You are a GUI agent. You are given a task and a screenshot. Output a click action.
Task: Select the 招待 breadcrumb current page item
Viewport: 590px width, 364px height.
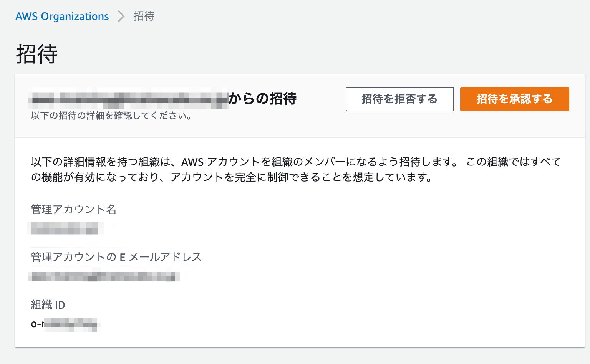pyautogui.click(x=144, y=16)
